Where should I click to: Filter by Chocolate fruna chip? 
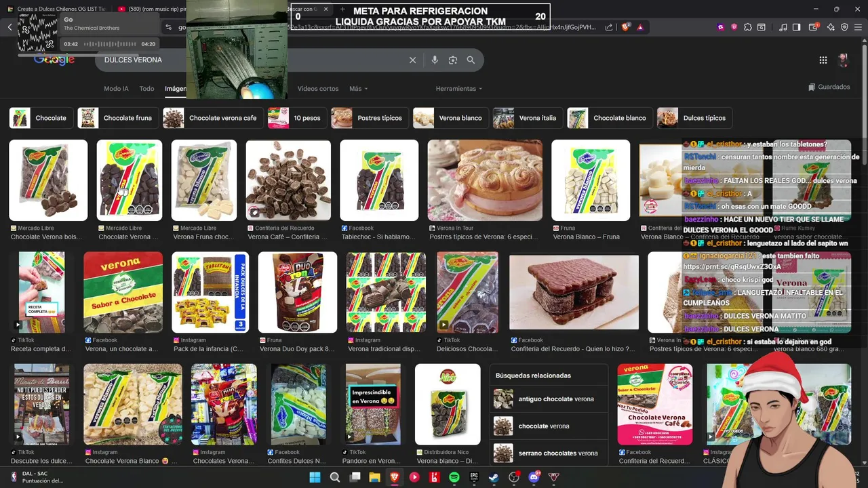pos(118,118)
